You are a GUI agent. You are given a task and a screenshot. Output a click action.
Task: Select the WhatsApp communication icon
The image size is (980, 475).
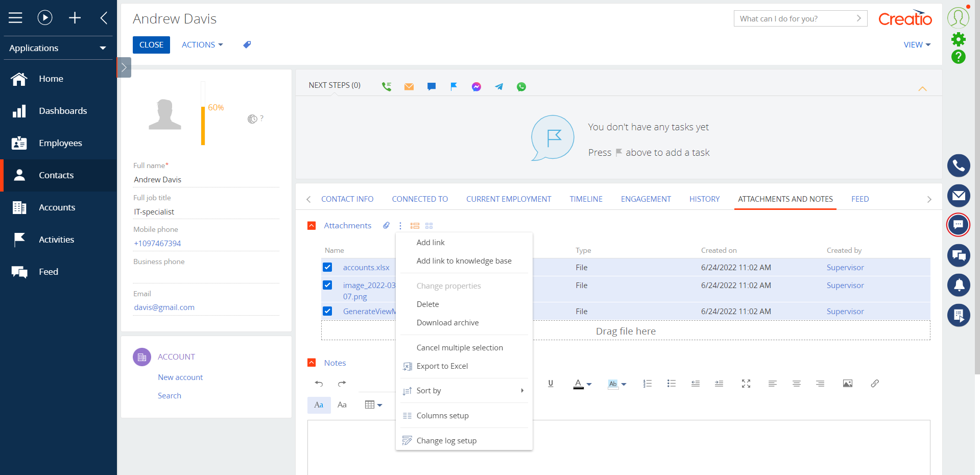521,86
